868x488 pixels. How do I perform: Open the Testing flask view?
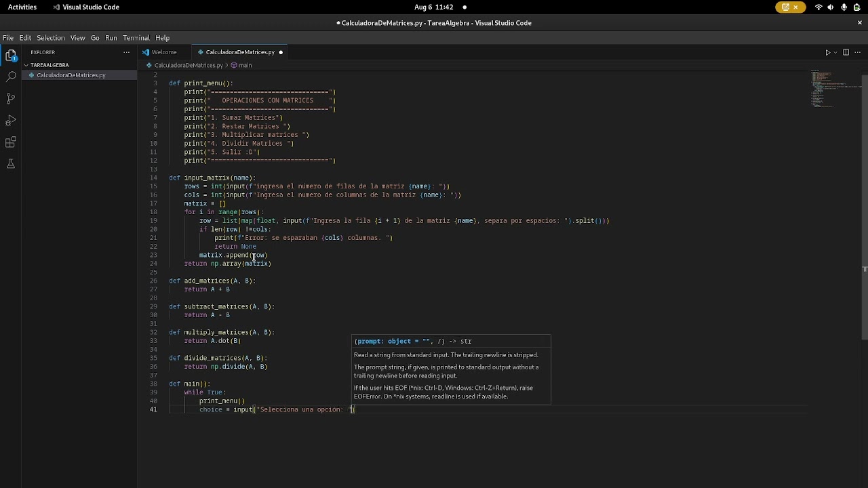[11, 163]
